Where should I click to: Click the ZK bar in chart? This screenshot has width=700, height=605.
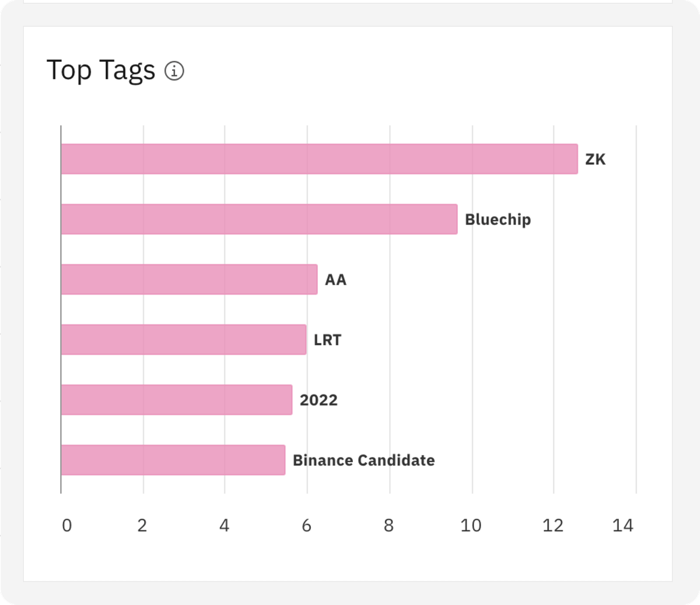(319, 159)
